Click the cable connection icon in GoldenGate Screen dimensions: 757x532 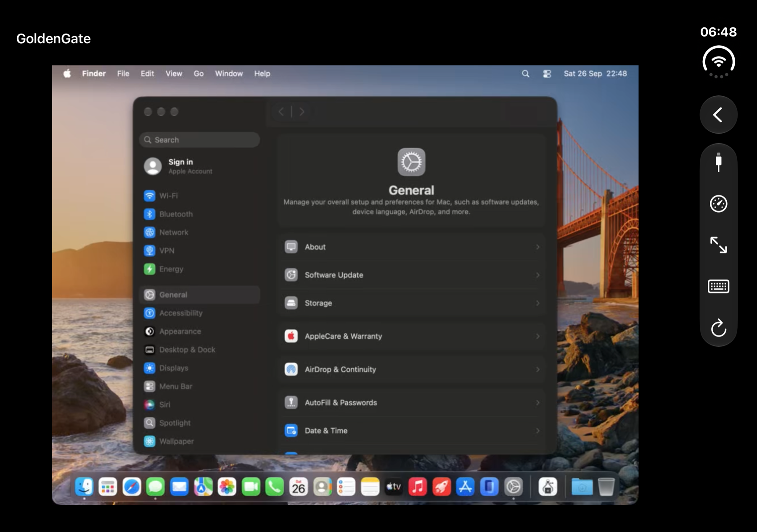coord(718,162)
